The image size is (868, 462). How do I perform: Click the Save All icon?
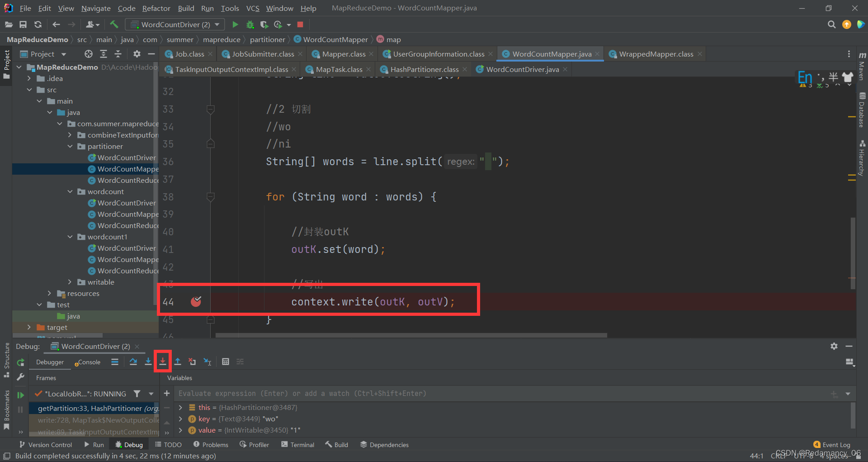[23, 24]
